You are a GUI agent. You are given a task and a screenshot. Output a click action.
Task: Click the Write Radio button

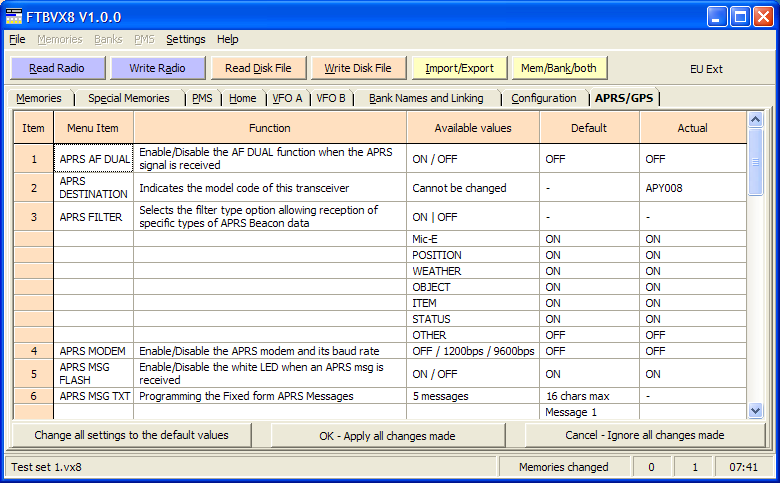157,68
